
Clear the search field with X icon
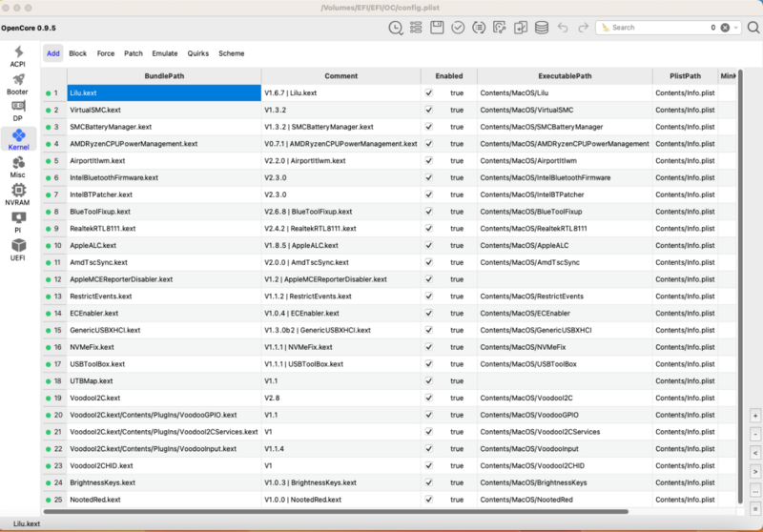(x=725, y=28)
